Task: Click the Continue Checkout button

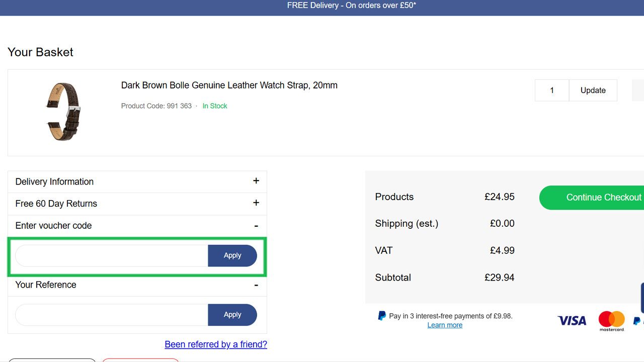Action: coord(604,197)
